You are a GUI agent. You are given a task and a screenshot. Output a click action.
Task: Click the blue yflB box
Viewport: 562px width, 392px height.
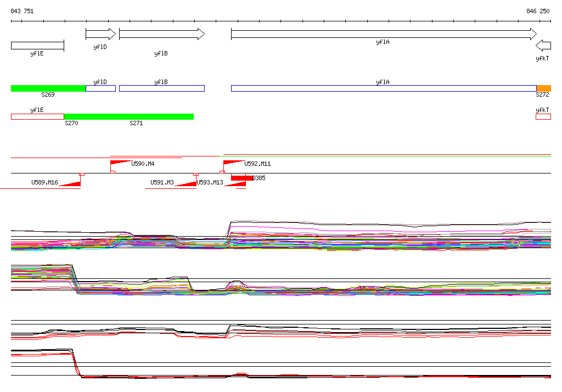[x=162, y=88]
